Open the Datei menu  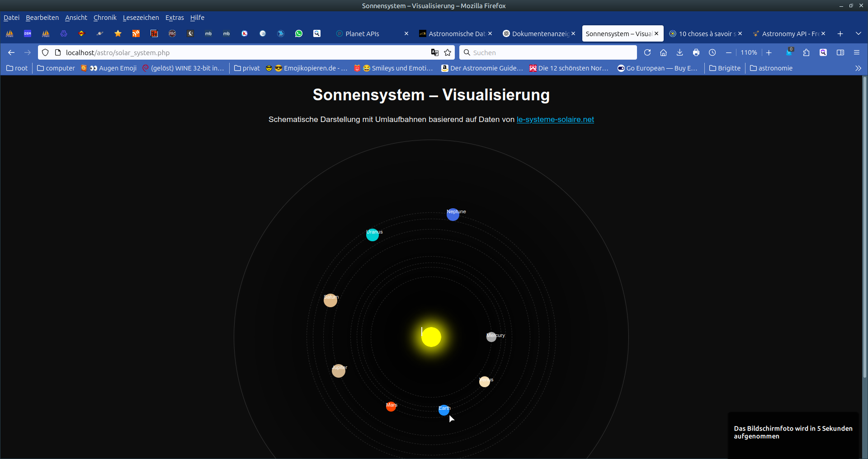tap(11, 18)
